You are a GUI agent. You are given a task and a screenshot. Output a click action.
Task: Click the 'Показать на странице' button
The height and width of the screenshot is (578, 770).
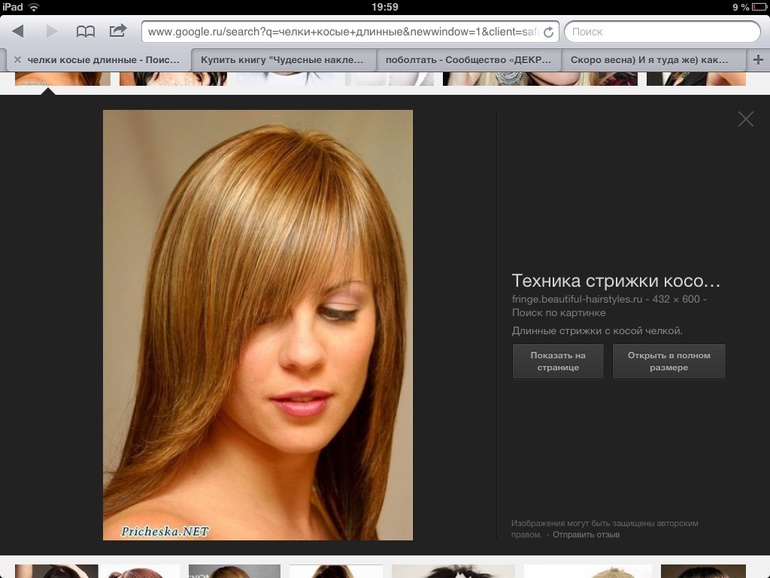558,361
